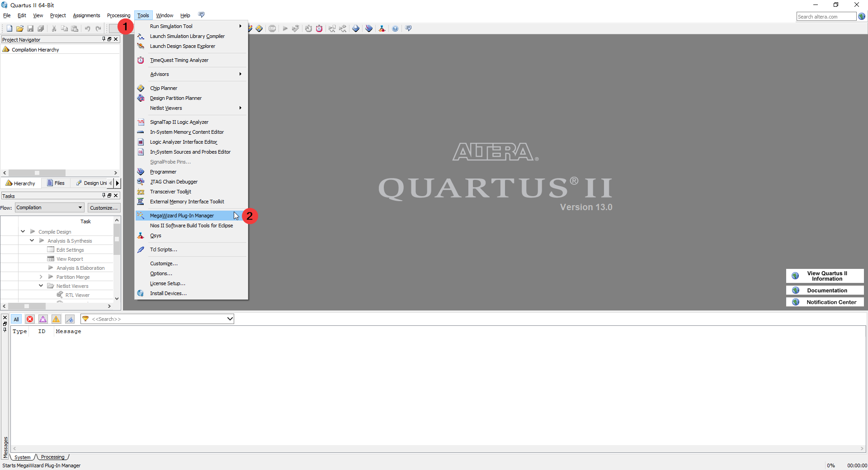Close the Tasks panel
This screenshot has height=470, width=868.
pos(116,195)
